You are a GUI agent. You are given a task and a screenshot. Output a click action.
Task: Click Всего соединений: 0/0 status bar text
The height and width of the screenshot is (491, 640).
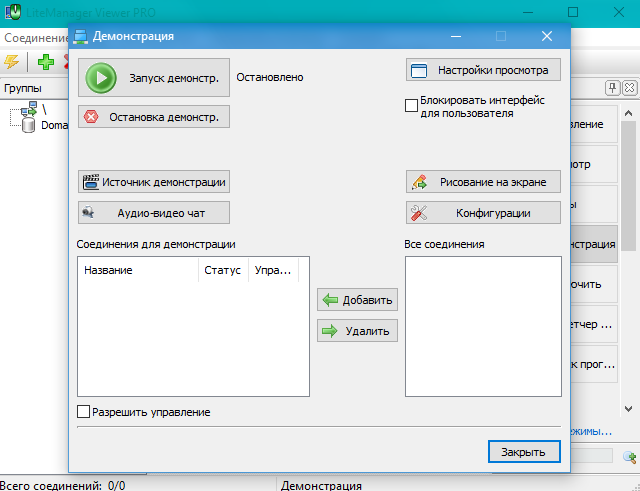(x=63, y=486)
